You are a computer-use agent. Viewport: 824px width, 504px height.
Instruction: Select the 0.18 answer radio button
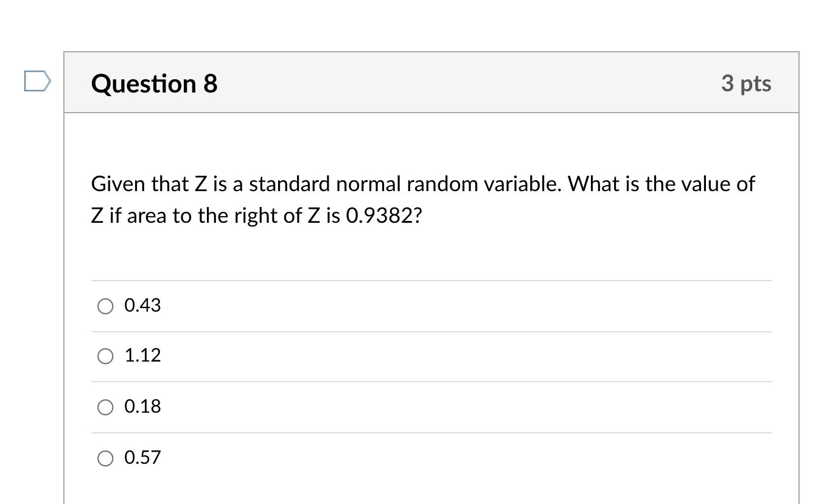click(105, 407)
